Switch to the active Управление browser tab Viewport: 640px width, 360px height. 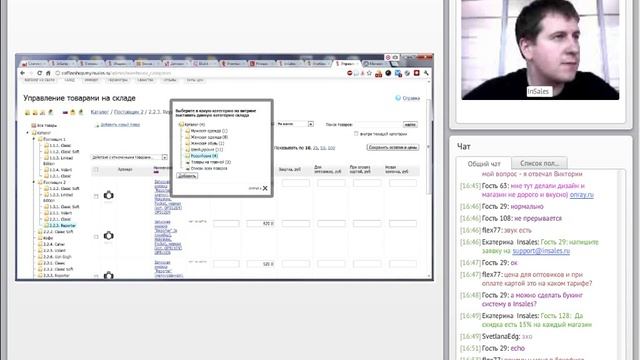[347, 64]
